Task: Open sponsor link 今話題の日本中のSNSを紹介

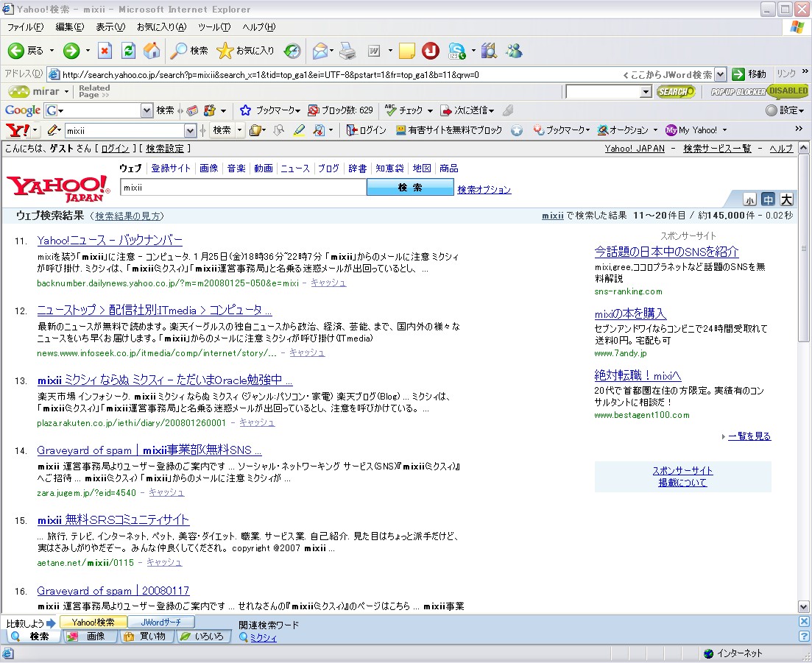Action: [666, 252]
